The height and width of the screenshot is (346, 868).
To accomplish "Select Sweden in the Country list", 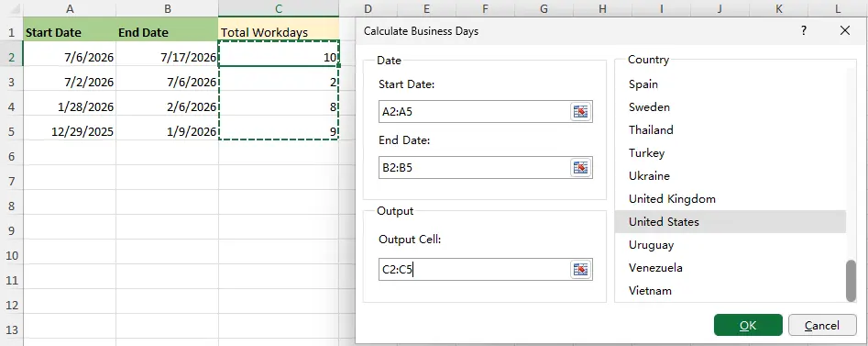I will [731, 107].
